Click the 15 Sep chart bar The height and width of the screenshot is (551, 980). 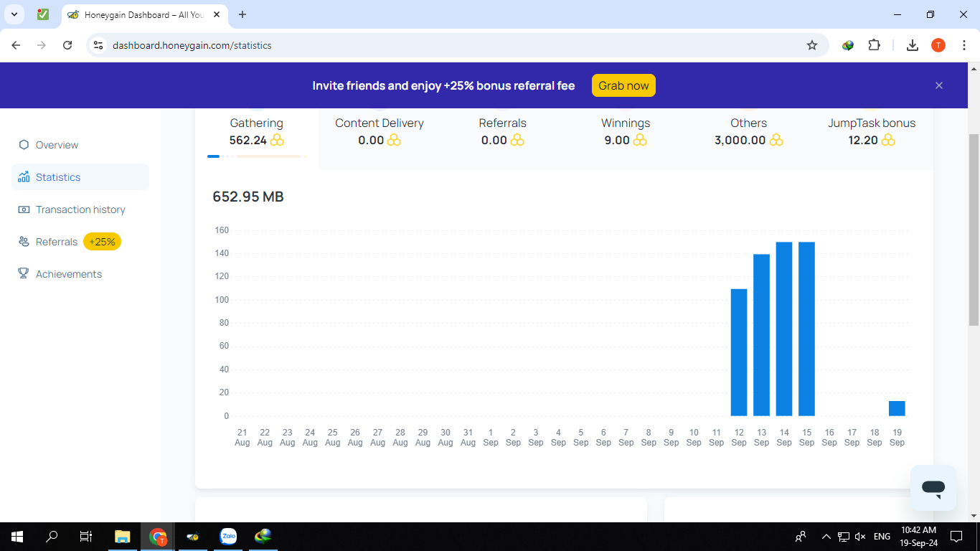pos(806,329)
